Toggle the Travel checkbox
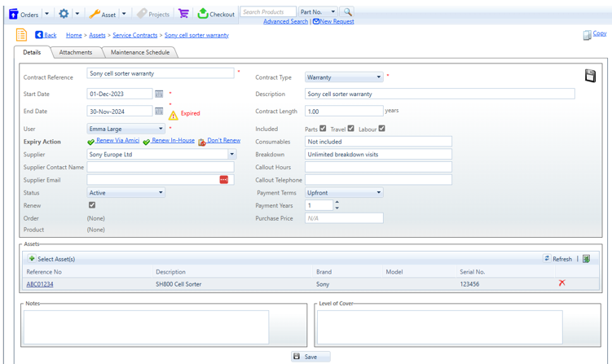This screenshot has width=612, height=364. point(351,129)
